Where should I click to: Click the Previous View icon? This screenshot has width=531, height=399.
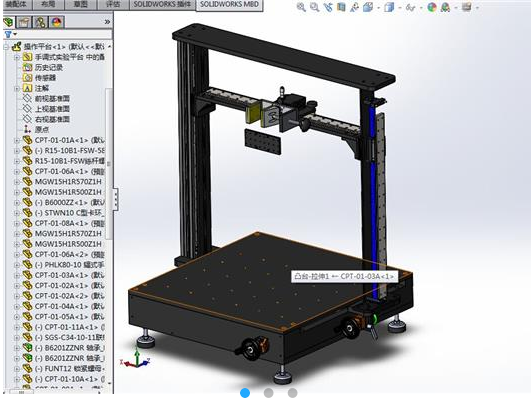(328, 7)
